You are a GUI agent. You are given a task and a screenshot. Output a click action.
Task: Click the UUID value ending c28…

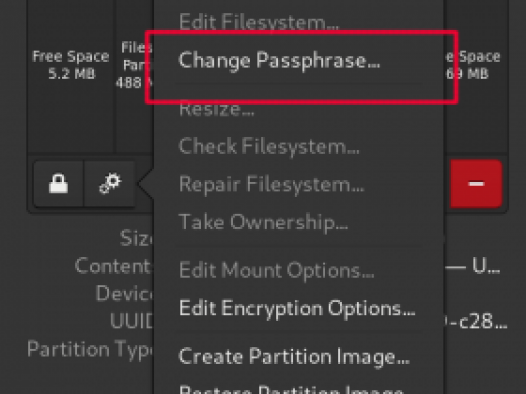476,322
